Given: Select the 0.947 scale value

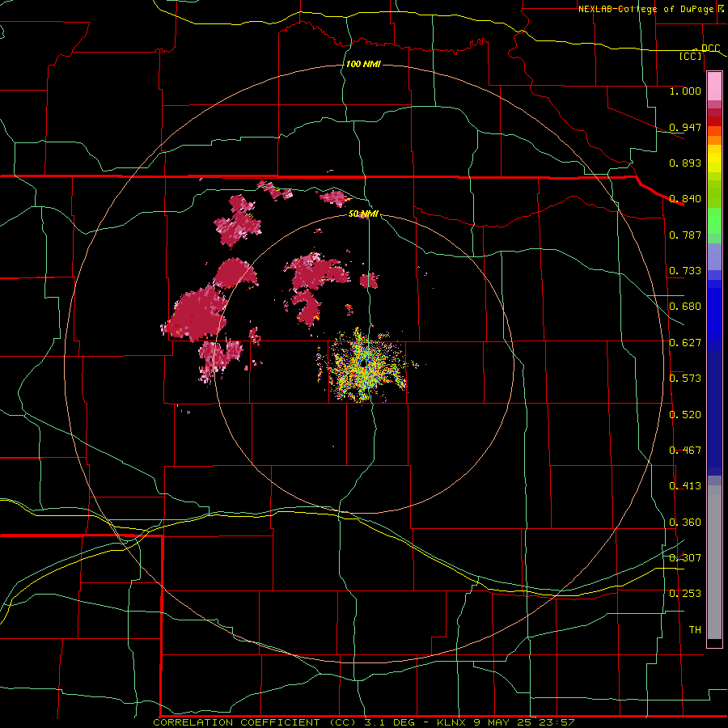Looking at the screenshot, I should (x=685, y=127).
